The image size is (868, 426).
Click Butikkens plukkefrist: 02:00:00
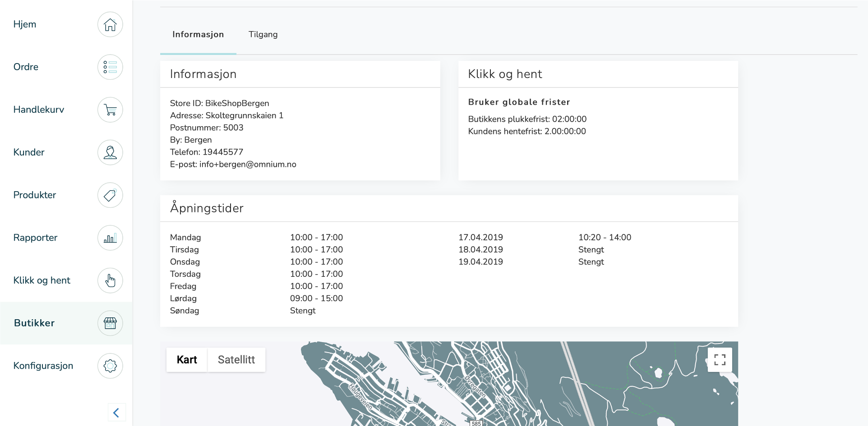(x=527, y=119)
